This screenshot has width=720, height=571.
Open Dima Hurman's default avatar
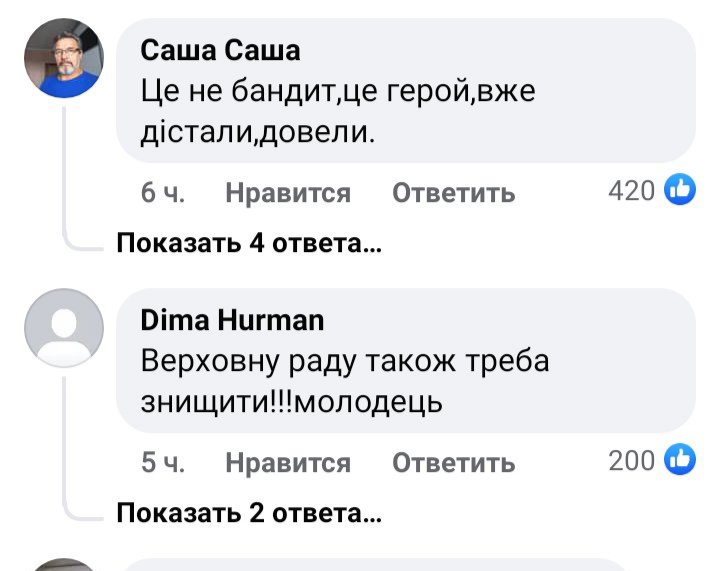pyautogui.click(x=63, y=328)
